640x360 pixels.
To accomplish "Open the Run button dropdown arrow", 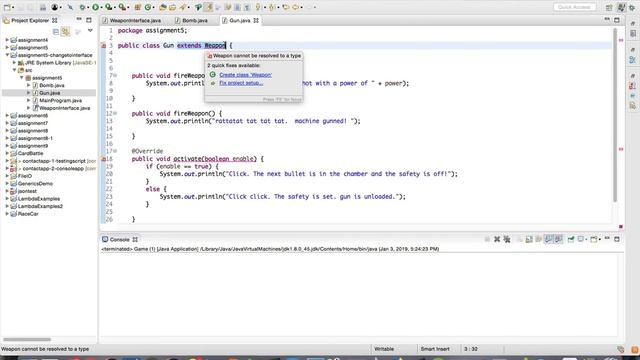I will [101, 8].
